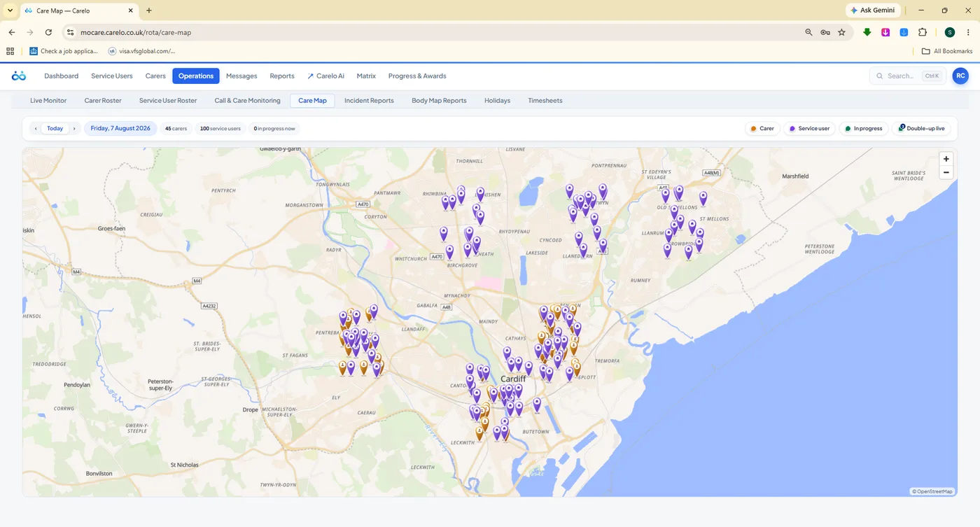Click the 100 service users counter
The image size is (980, 527).
pos(220,129)
